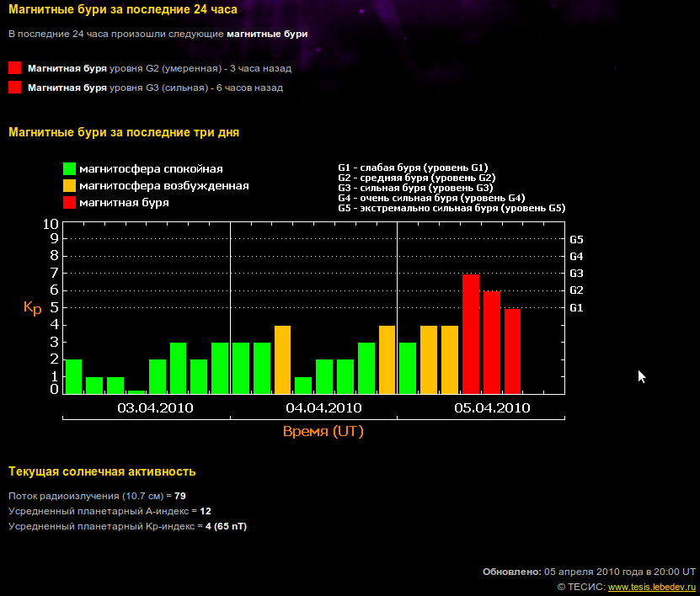
Task: Select the 05.04.2010 date label
Action: click(x=492, y=408)
